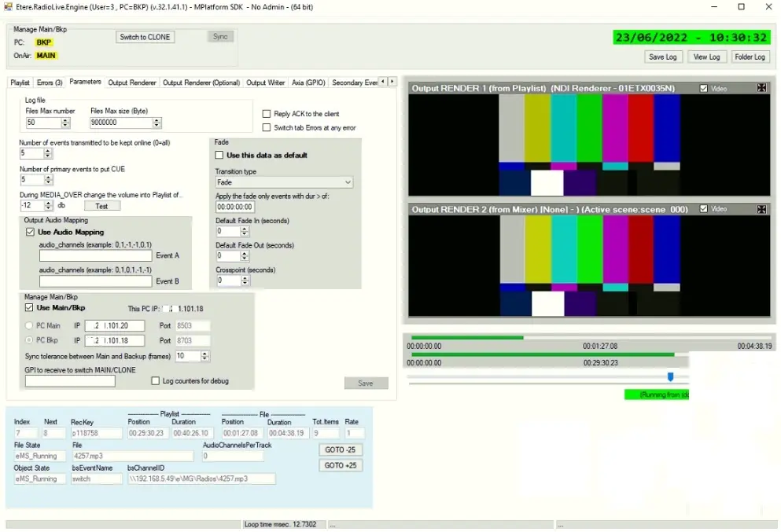781x532 pixels.
Task: Tick Log counters for debug
Action: [156, 381]
